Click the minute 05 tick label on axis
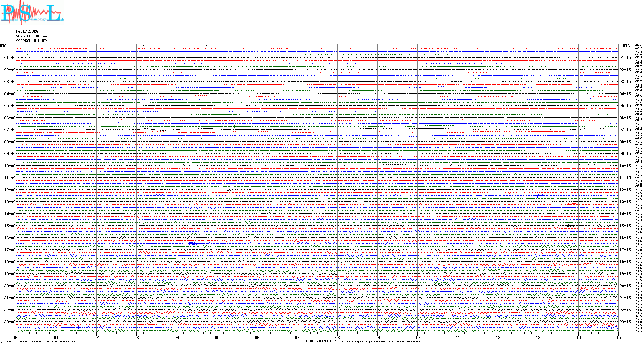The image size is (644, 346). coord(217,337)
